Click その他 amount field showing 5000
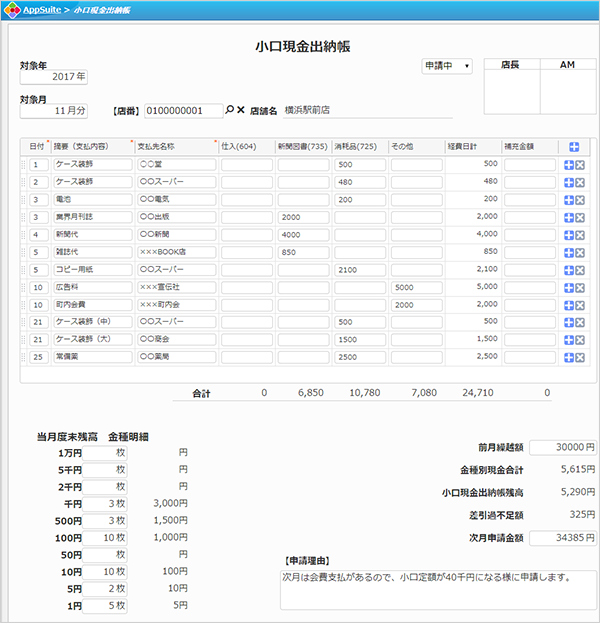Image resolution: width=600 pixels, height=623 pixels. click(x=416, y=287)
